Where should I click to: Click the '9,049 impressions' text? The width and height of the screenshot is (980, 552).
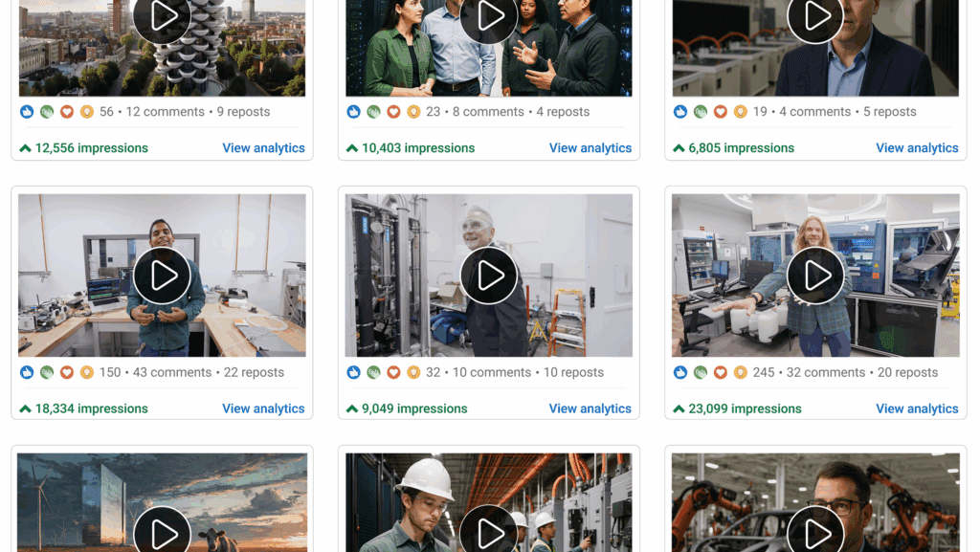pyautogui.click(x=414, y=408)
